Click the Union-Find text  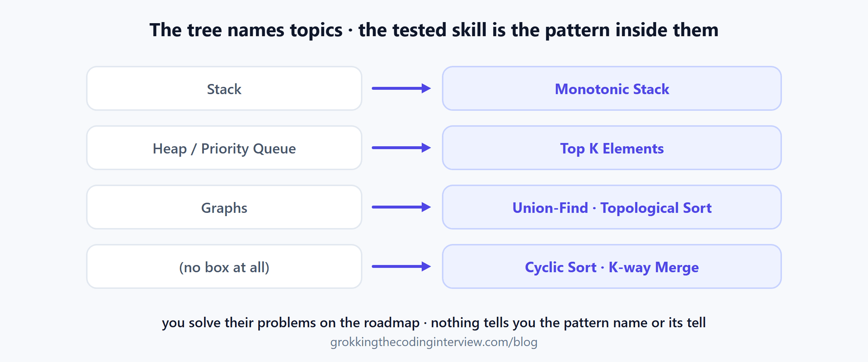[550, 208]
